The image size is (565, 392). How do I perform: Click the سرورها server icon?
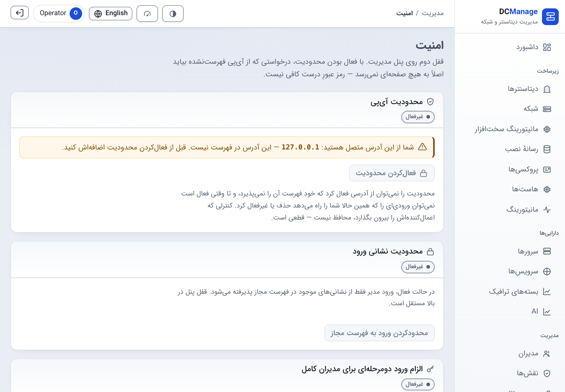(x=547, y=251)
